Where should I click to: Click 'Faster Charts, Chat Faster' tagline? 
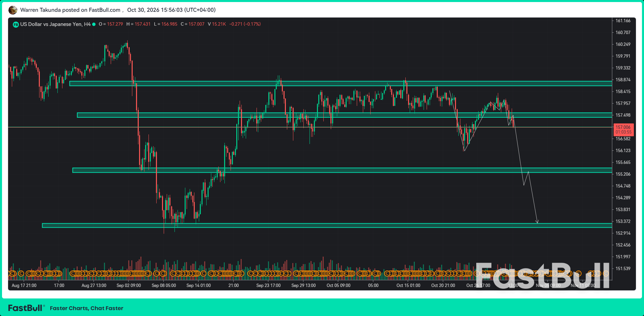pos(86,308)
